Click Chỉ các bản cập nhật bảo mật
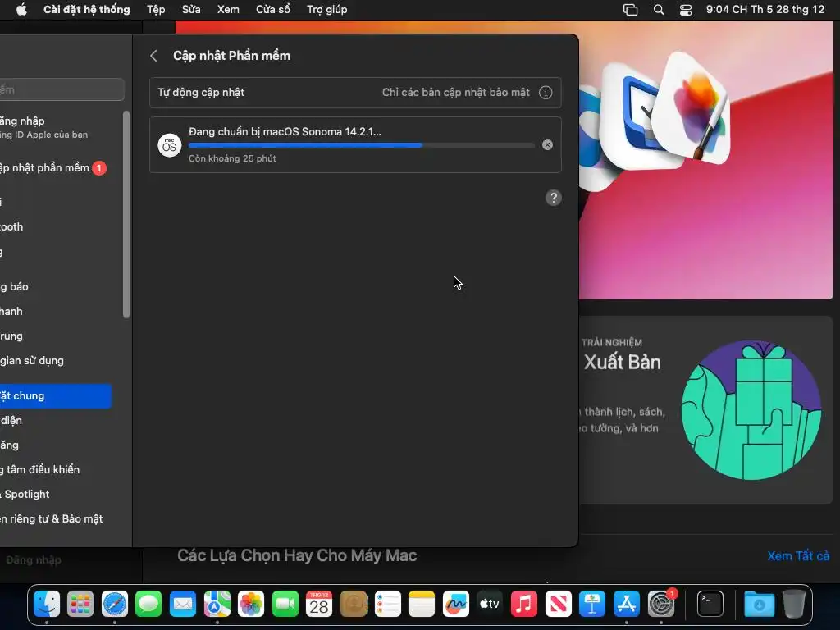Viewport: 840px width, 630px height. [x=456, y=92]
